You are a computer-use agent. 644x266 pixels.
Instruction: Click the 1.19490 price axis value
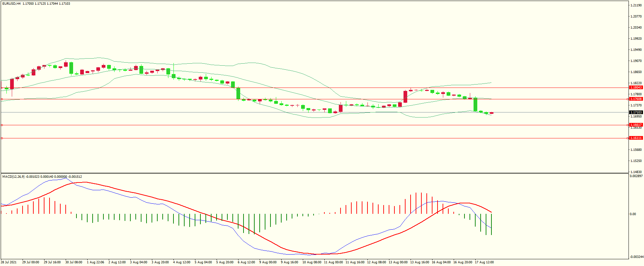click(x=636, y=50)
